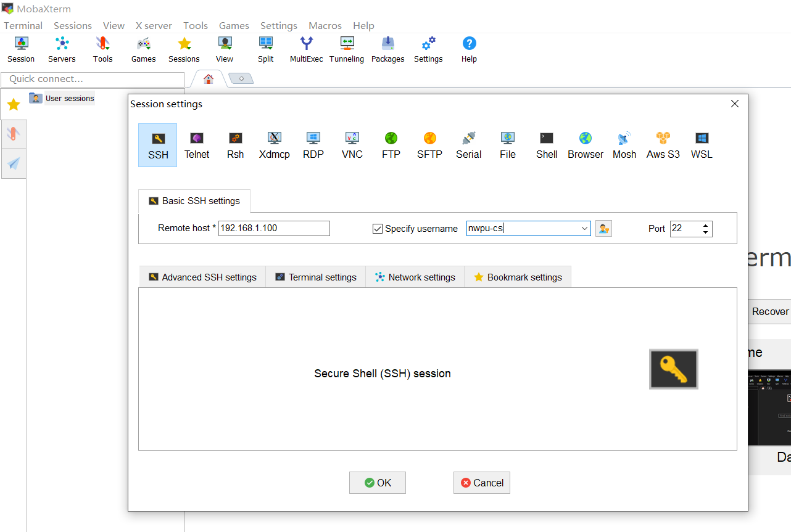Select the RDP session type
The width and height of the screenshot is (791, 532).
313,145
